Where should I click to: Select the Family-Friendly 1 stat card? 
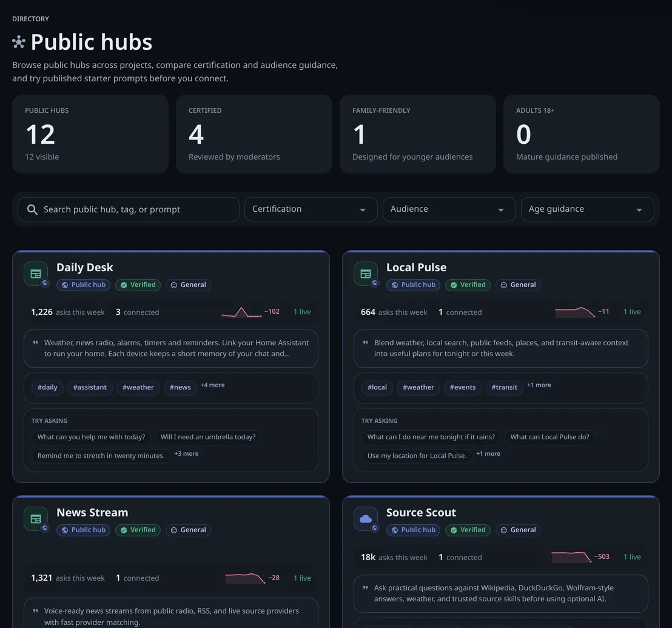coord(418,133)
